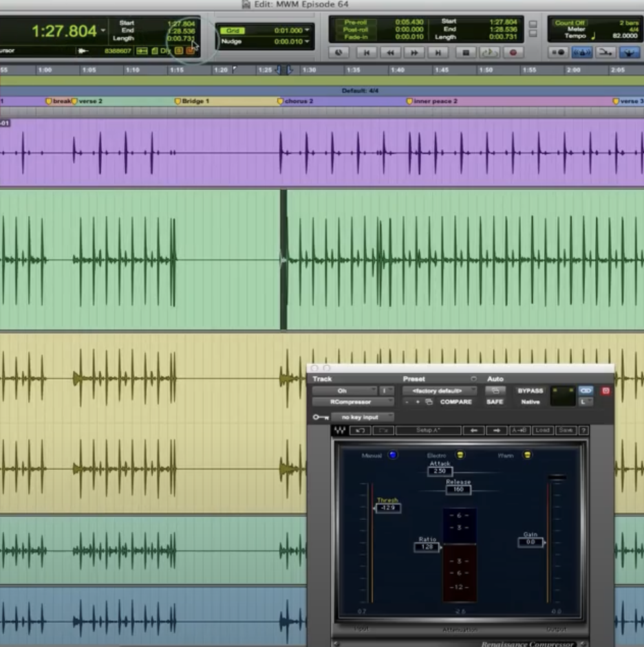This screenshot has width=644, height=647.
Task: Click the session disk space icon
Action: (x=154, y=51)
